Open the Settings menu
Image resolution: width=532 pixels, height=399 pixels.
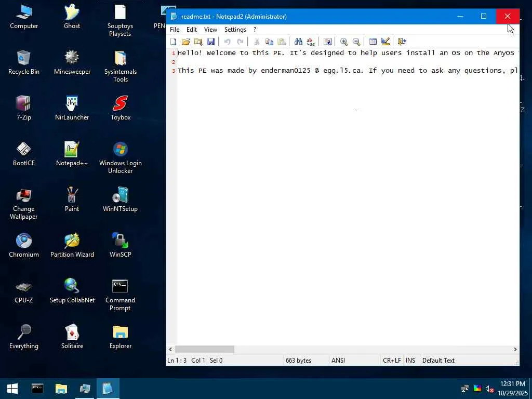click(235, 30)
